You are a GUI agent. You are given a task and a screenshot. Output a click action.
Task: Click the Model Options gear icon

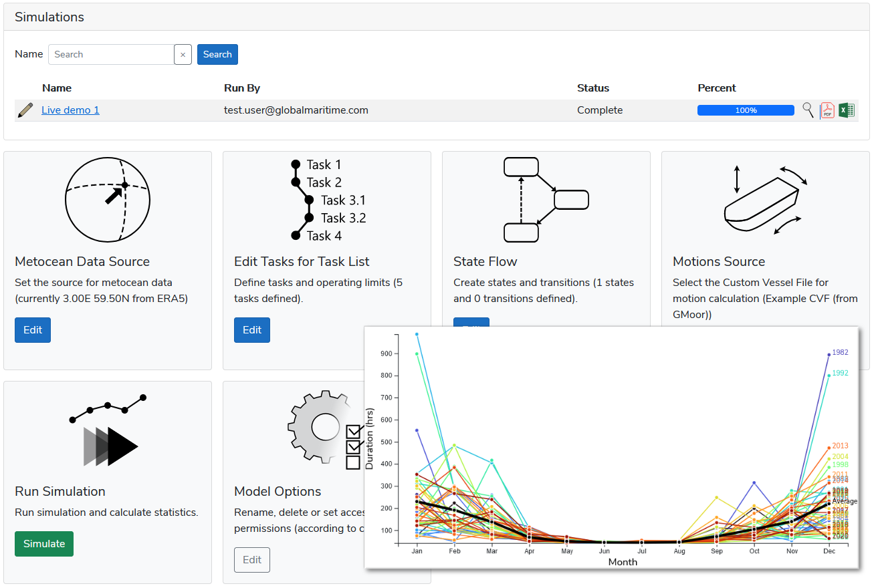pyautogui.click(x=324, y=428)
